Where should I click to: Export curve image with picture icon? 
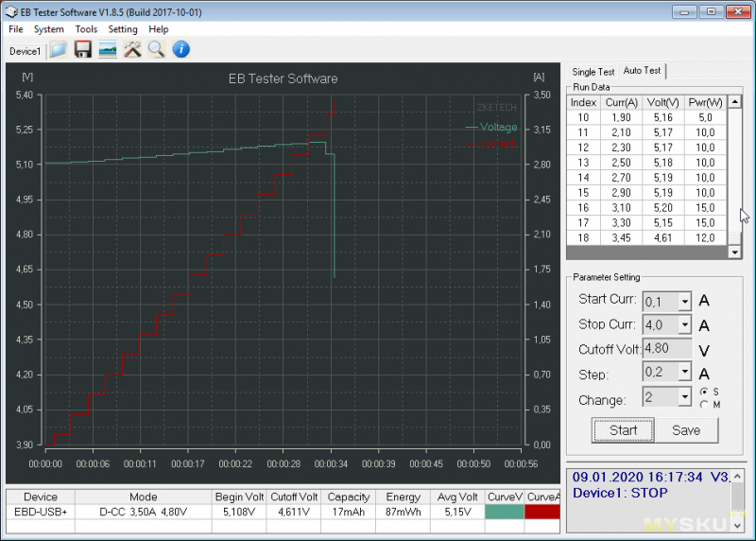pos(108,50)
